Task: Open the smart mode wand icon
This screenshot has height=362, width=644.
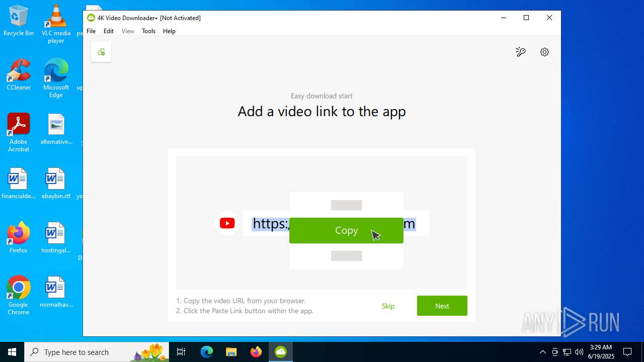Action: (521, 52)
